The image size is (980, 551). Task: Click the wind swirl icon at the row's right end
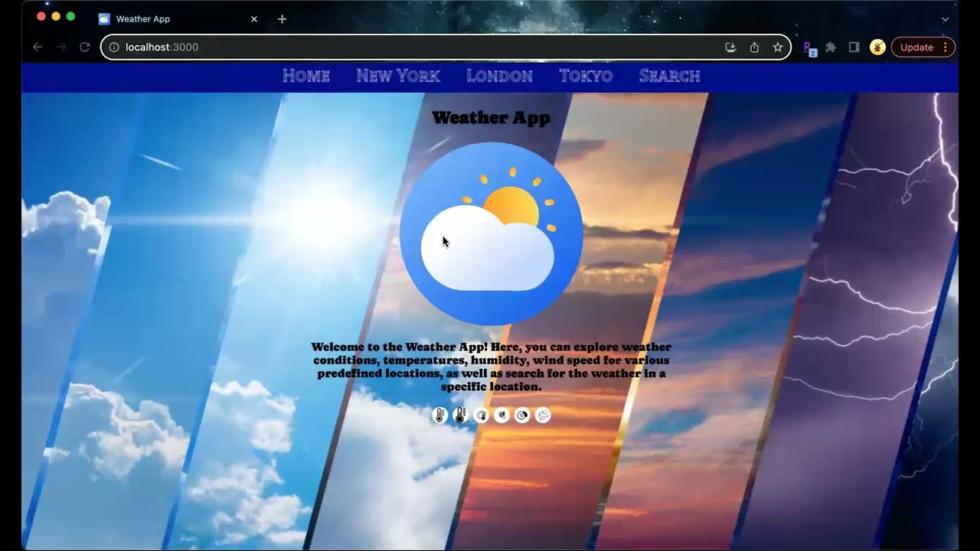[x=543, y=416]
